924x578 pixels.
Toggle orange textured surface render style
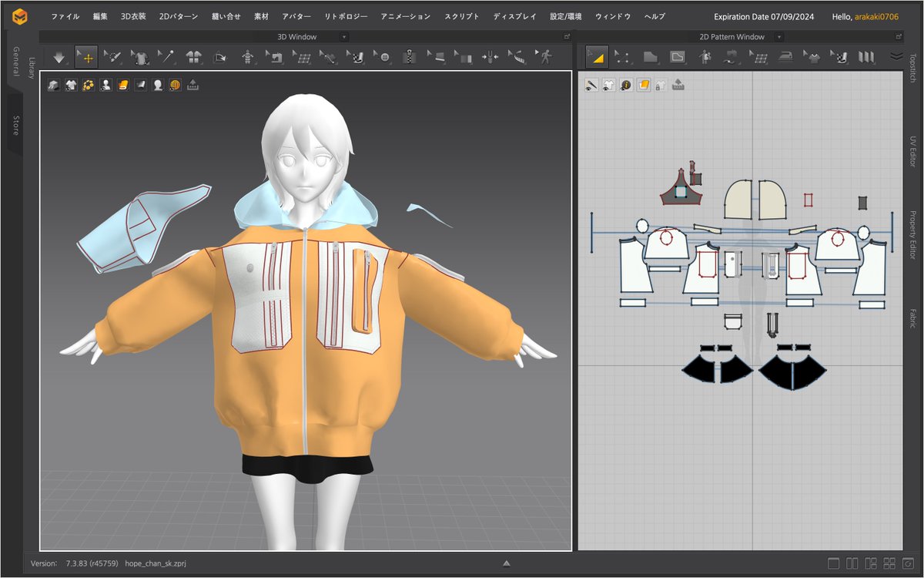coord(123,85)
